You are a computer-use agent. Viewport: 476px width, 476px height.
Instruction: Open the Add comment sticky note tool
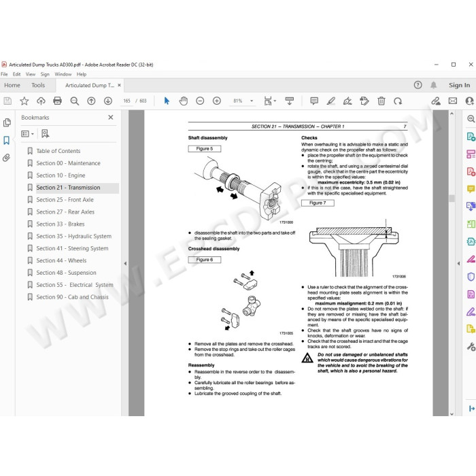pos(314,101)
